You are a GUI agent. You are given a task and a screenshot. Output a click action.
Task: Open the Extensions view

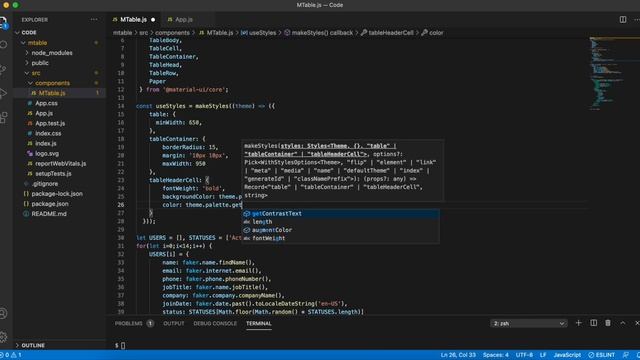pos(4,118)
